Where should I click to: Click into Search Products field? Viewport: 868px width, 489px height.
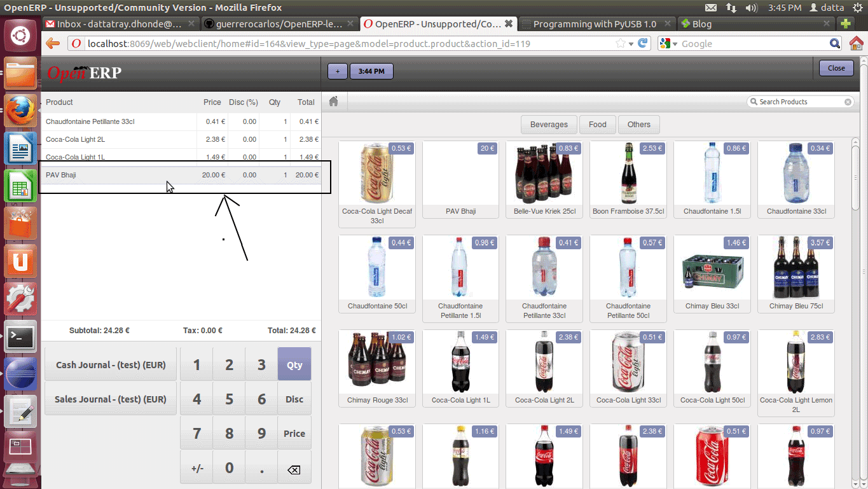pos(800,102)
